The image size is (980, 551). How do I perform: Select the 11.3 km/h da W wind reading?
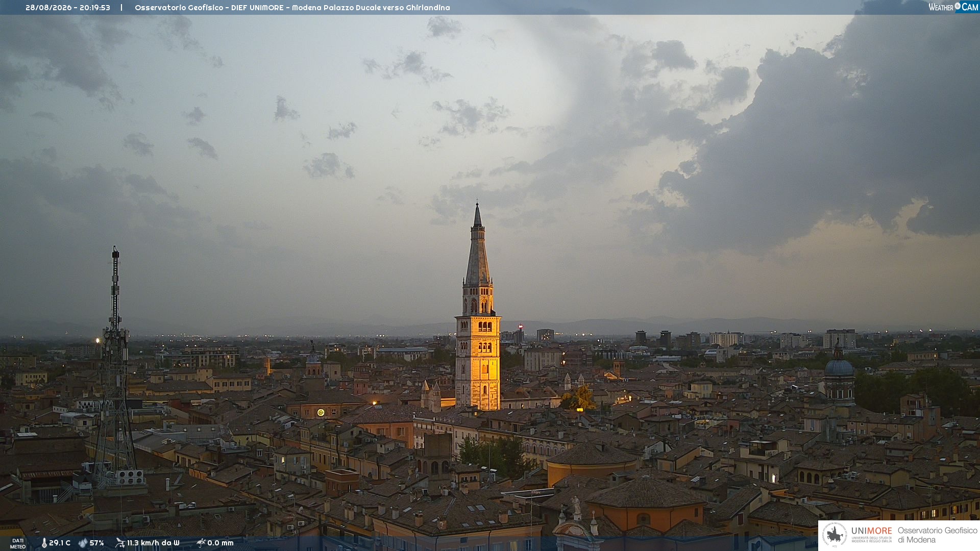(x=153, y=543)
